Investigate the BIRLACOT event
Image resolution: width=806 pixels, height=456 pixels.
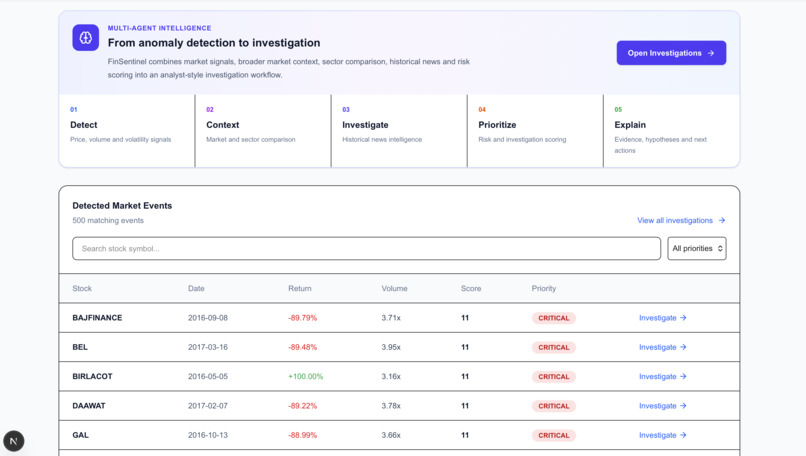click(x=663, y=376)
